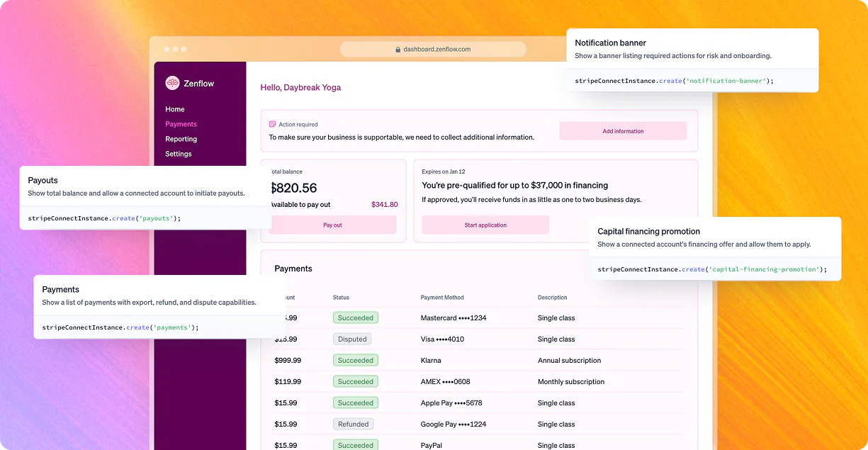Click the lock icon in address bar
This screenshot has width=868, height=450.
click(398, 50)
